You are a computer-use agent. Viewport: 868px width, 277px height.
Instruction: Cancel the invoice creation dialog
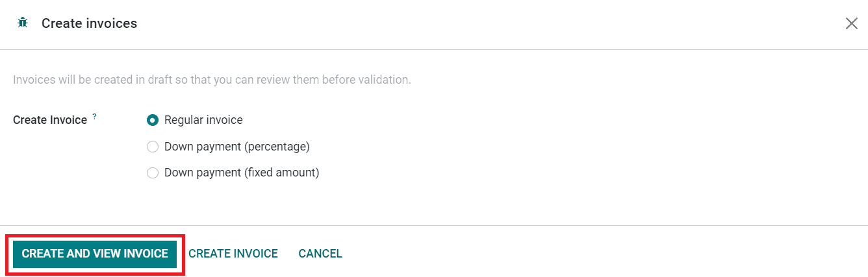click(320, 254)
